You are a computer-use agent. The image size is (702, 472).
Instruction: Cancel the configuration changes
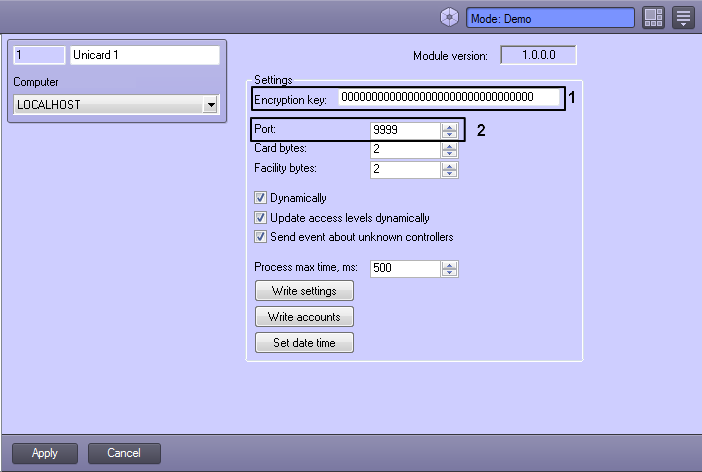coord(124,453)
